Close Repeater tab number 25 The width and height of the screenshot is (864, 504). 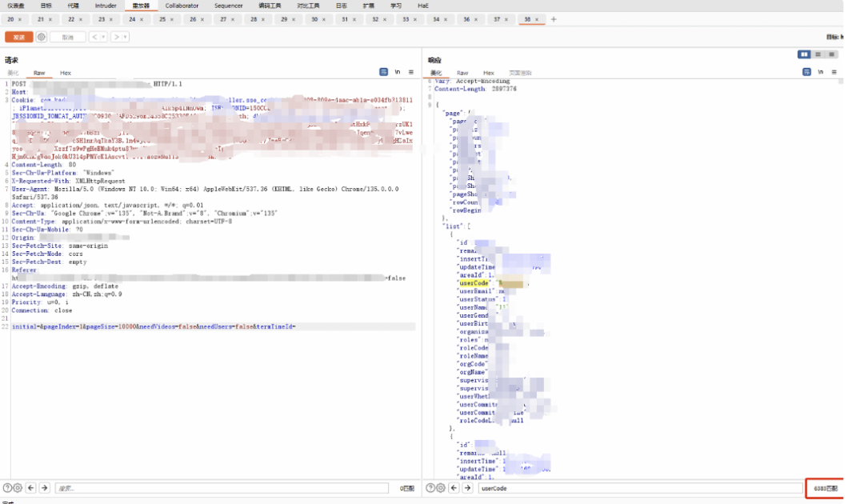pyautogui.click(x=172, y=19)
